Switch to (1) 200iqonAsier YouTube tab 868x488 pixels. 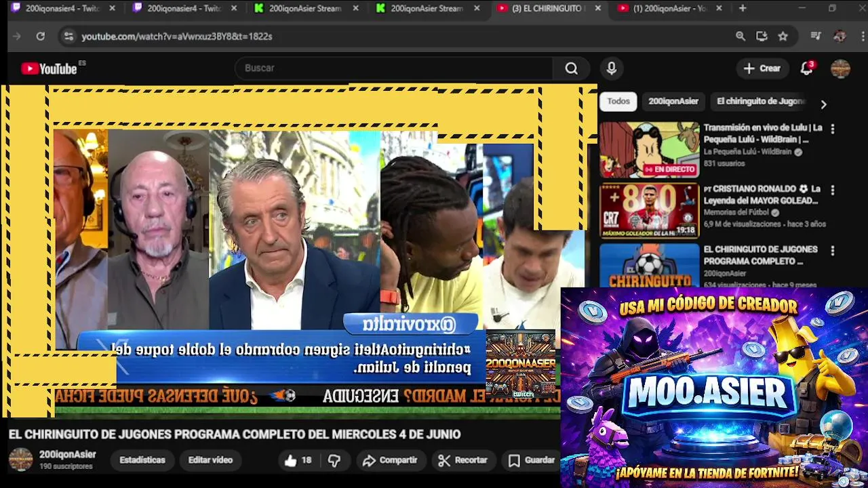(x=668, y=8)
